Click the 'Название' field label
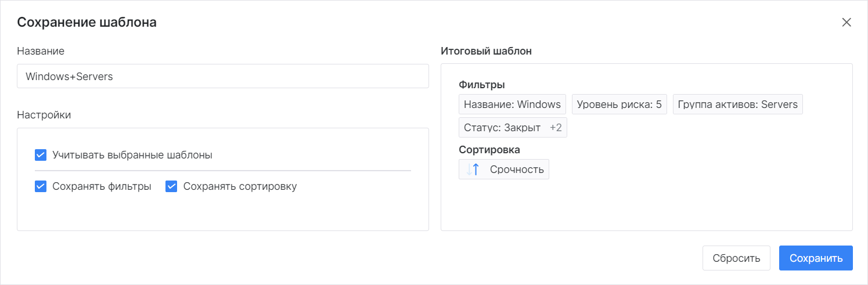 [x=41, y=51]
